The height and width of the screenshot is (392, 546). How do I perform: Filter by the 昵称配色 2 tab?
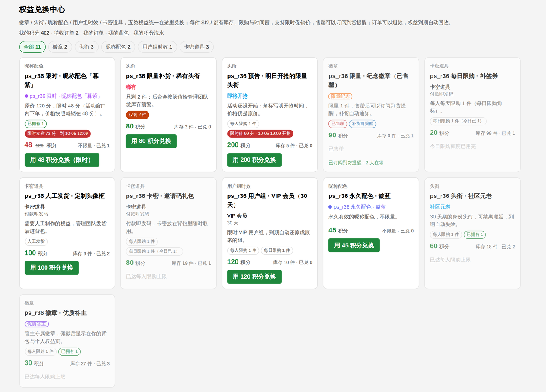tap(118, 47)
